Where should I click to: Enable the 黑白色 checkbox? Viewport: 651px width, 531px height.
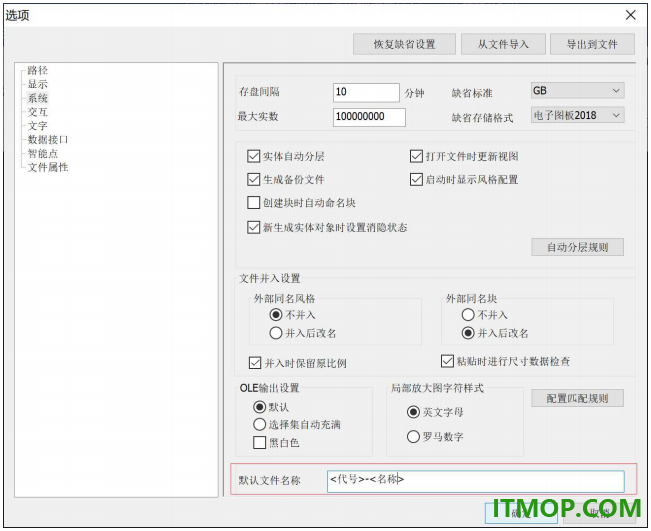pos(259,443)
